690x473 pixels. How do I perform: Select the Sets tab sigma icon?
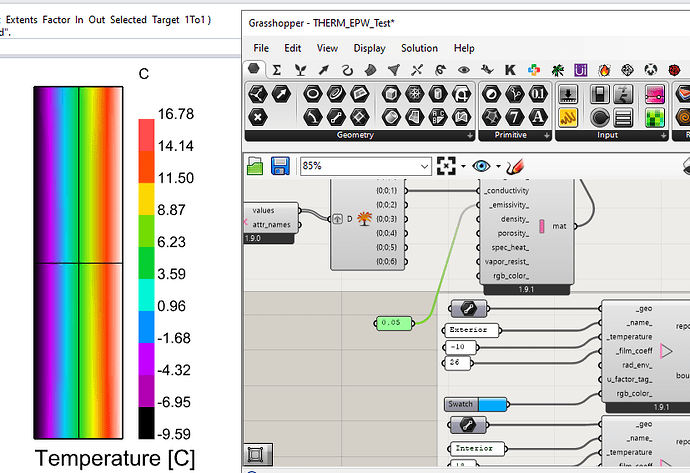click(x=277, y=69)
